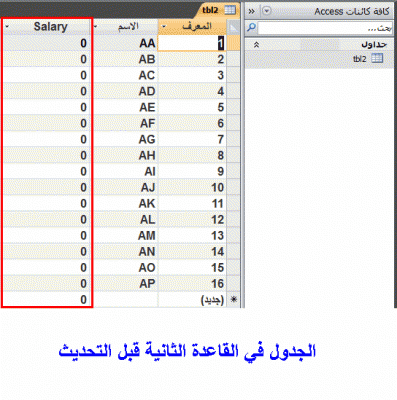Click the جداول group header
Screen dimensions: 397x400
(x=319, y=44)
